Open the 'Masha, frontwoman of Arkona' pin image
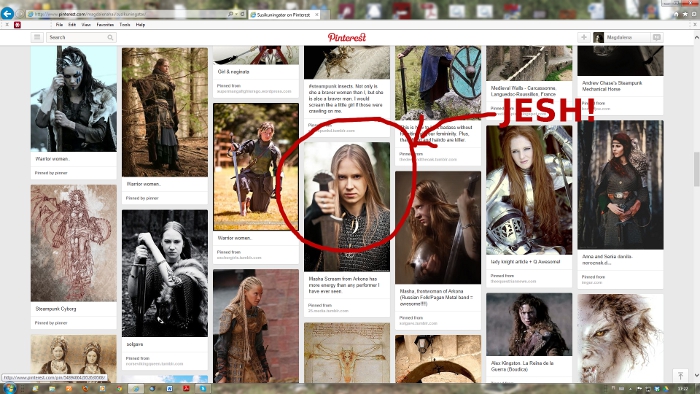Screen dimensions: 700x394 click(438, 228)
